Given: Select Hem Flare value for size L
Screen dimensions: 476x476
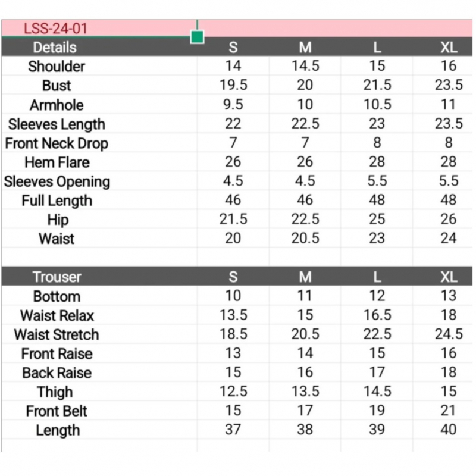Looking at the screenshot, I should click(377, 162).
